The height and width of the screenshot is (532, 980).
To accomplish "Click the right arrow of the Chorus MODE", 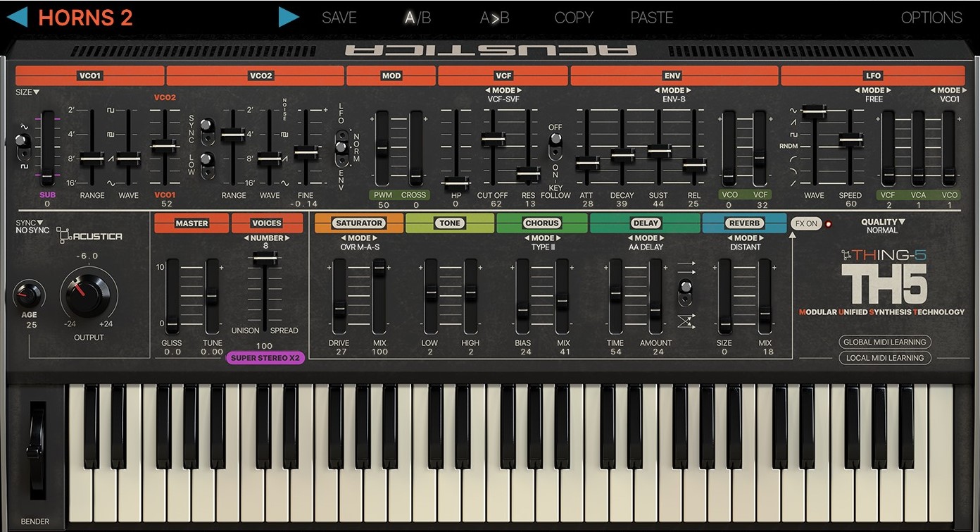I will coord(559,238).
